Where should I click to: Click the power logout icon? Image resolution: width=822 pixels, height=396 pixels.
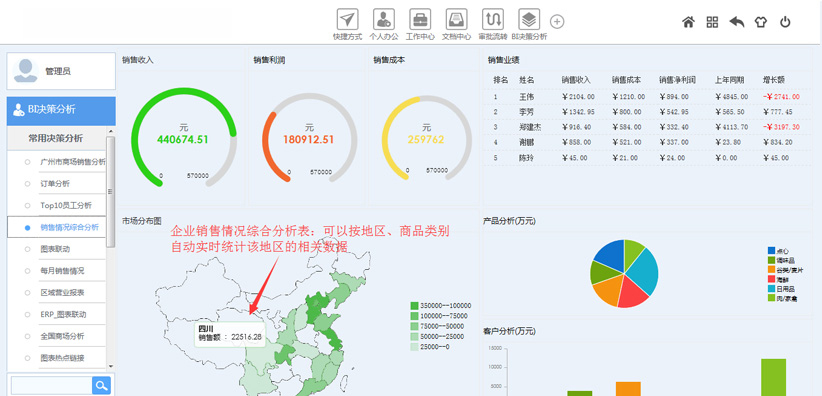click(785, 22)
